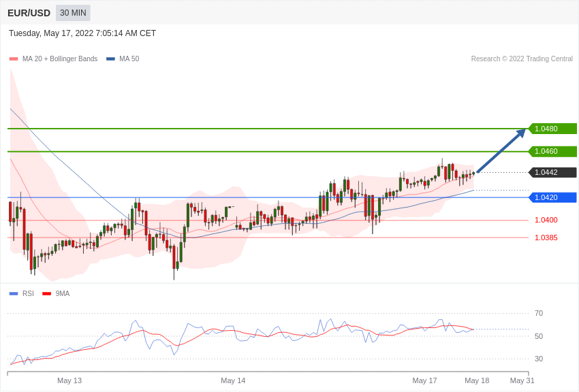Click the 1.0420 pivot price tag
The width and height of the screenshot is (579, 392).
point(552,197)
